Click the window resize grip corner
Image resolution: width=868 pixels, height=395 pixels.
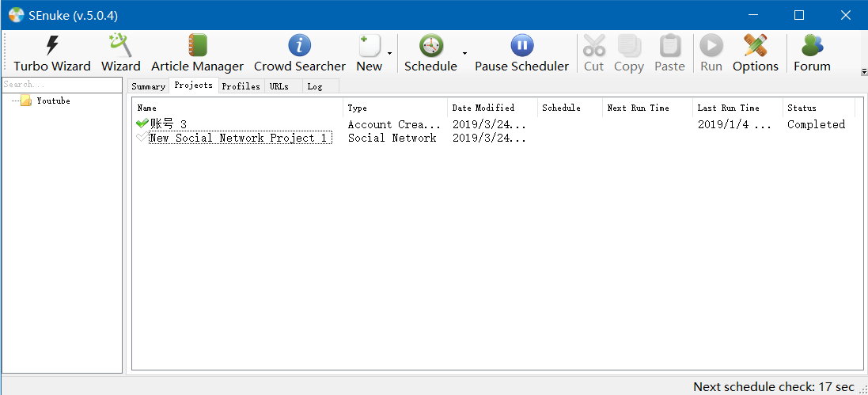point(862,389)
